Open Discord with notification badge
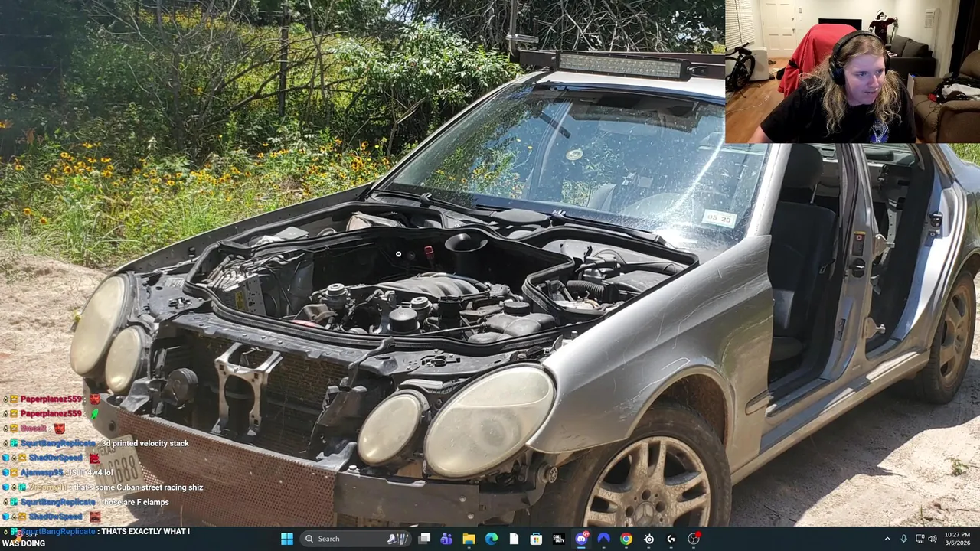Screen dimensions: 980x551 click(581, 539)
